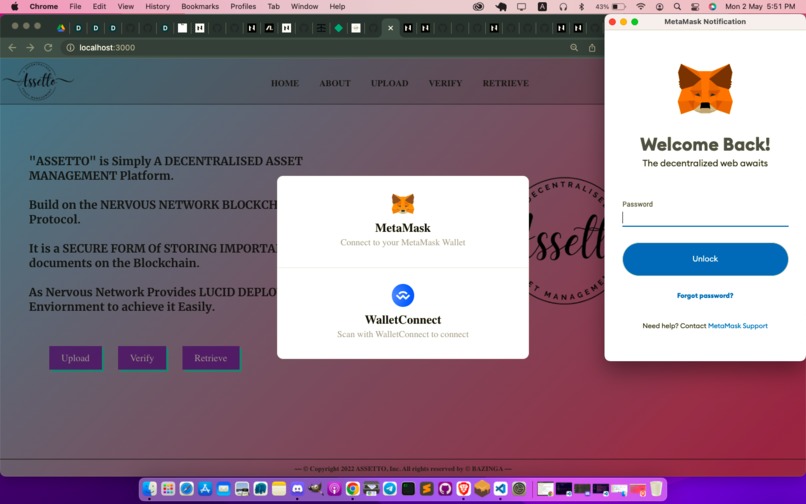Click HOME in the site navigation

285,83
